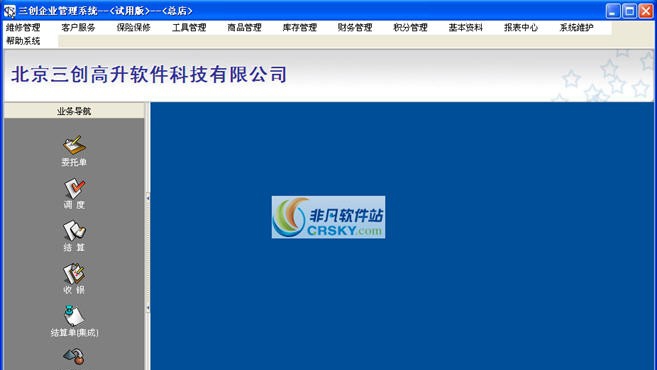The width and height of the screenshot is (657, 370).
Task: Click the partially visible bottom sidebar icon
Action: [74, 357]
